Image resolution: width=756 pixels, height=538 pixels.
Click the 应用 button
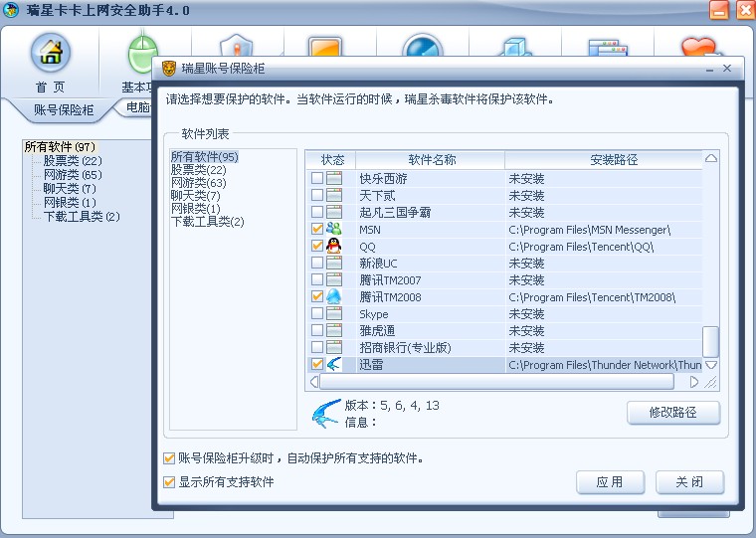coord(610,482)
